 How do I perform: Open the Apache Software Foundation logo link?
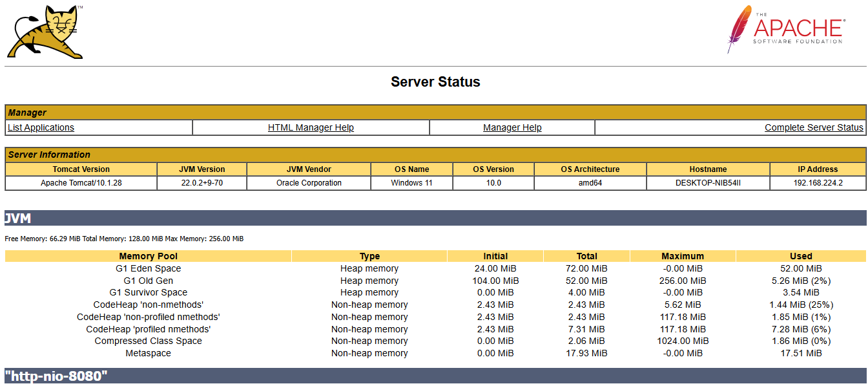coord(785,30)
